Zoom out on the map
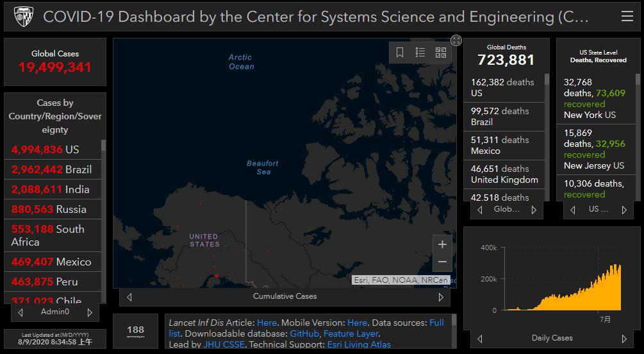This screenshot has height=354, width=644. [x=442, y=262]
